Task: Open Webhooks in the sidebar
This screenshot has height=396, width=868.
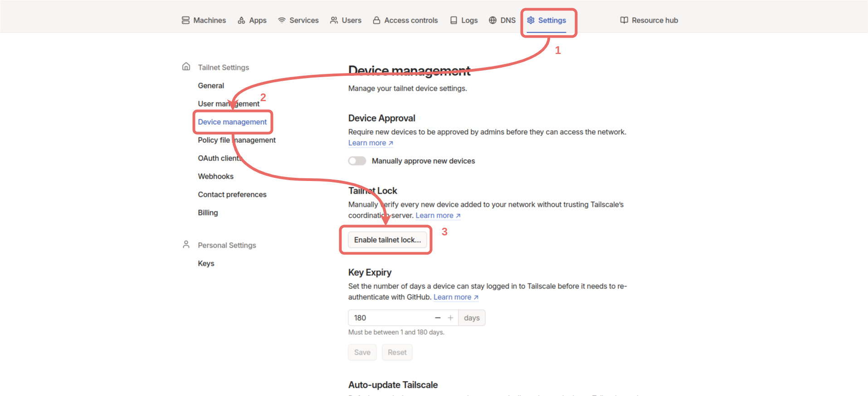Action: [x=216, y=176]
